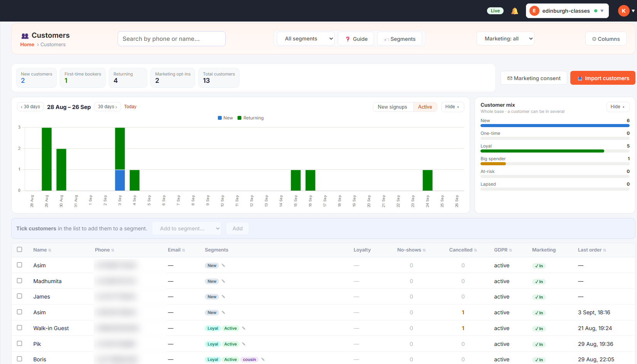This screenshot has height=364, width=637.
Task: Open the Add to segment dropdown
Action: pyautogui.click(x=187, y=228)
